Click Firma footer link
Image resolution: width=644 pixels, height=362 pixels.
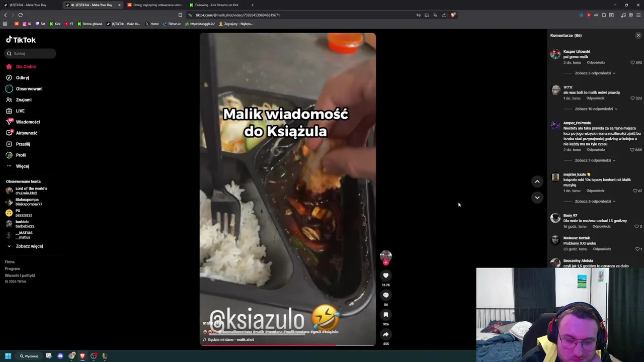coord(10,262)
